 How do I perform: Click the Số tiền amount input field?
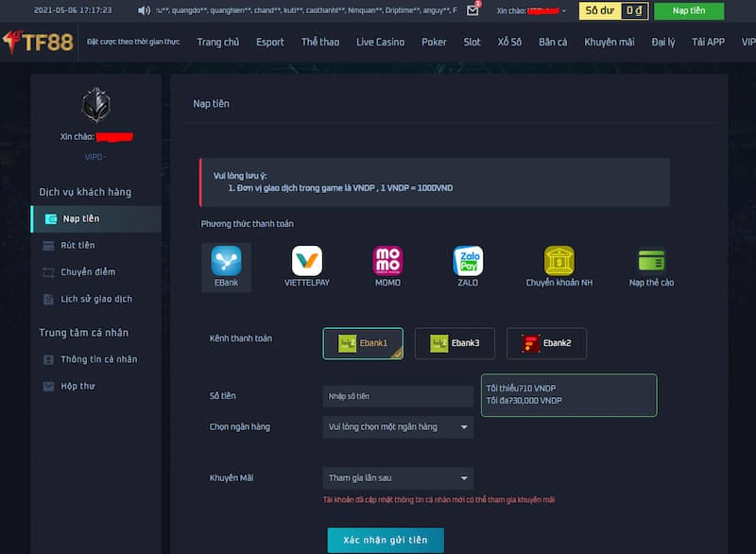click(x=398, y=396)
